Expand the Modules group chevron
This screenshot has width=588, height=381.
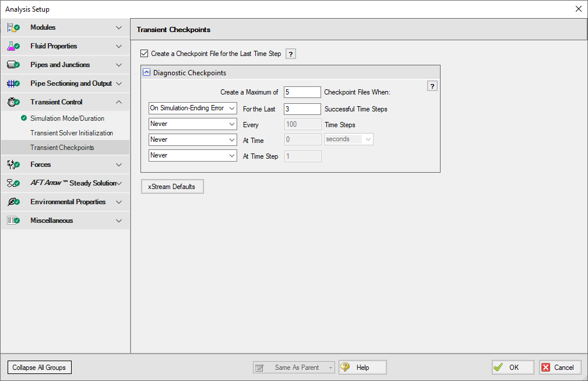click(x=119, y=27)
